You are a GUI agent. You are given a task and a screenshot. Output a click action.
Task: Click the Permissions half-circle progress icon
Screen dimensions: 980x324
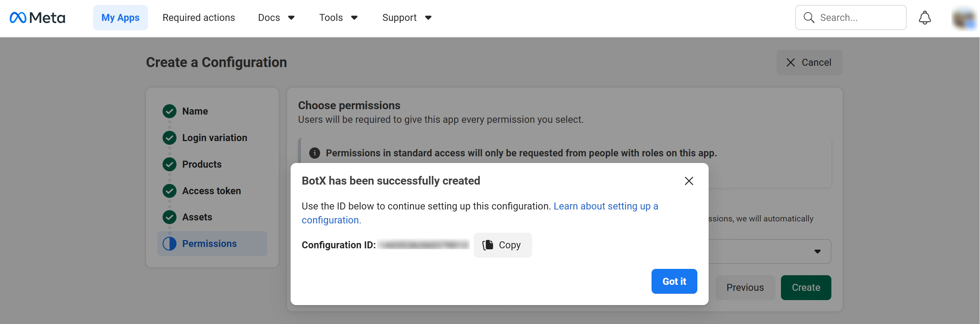tap(169, 244)
